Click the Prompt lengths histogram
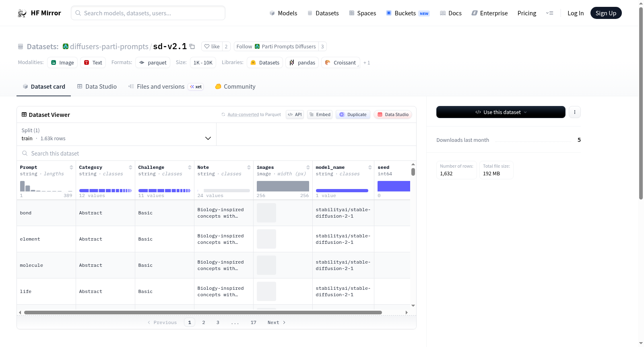Image resolution: width=644 pixels, height=347 pixels. [46, 186]
